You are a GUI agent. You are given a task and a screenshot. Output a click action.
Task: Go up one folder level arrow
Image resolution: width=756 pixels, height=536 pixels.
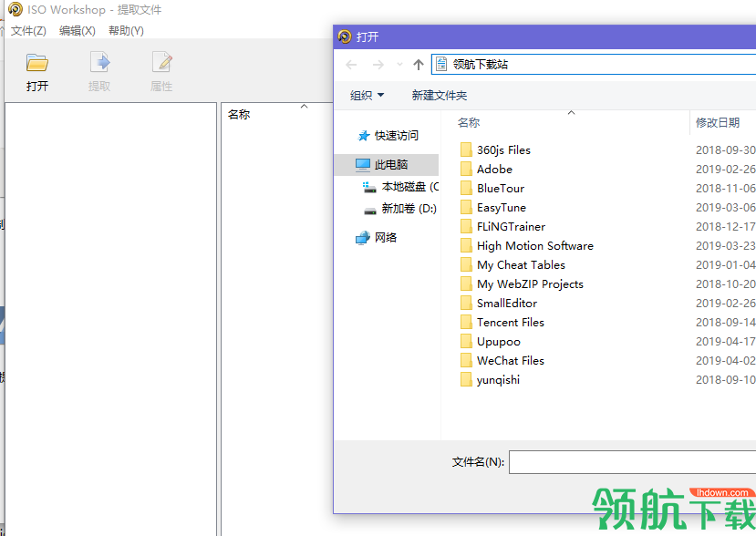(419, 65)
